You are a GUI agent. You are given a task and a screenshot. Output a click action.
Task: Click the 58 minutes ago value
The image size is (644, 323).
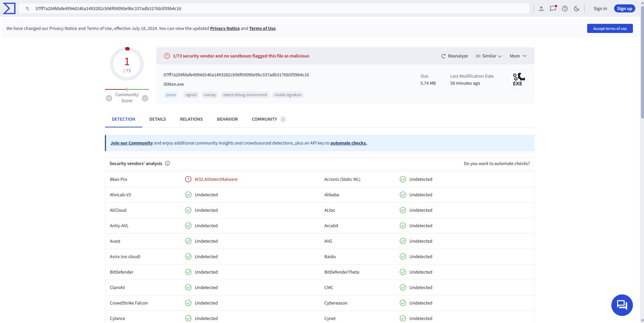click(x=465, y=83)
